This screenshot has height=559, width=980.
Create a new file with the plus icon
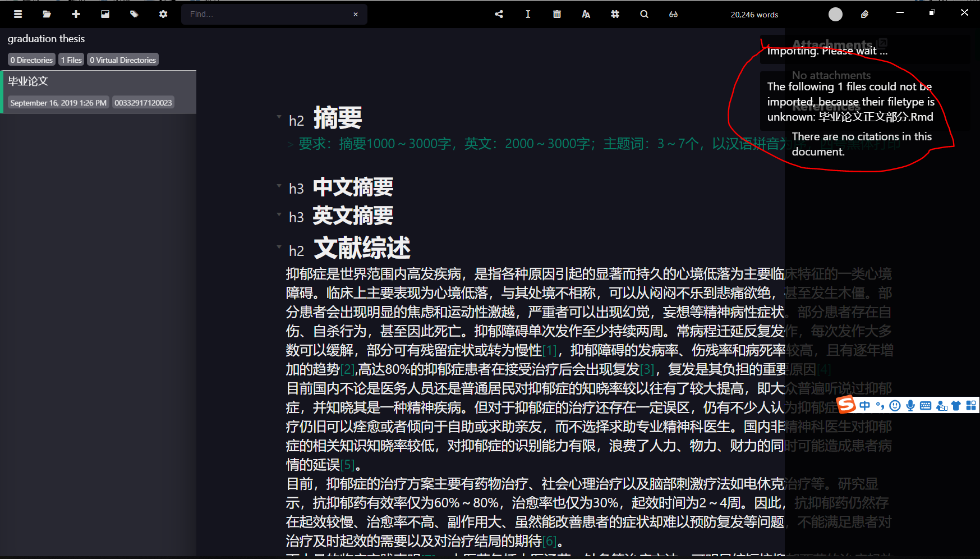coord(76,14)
